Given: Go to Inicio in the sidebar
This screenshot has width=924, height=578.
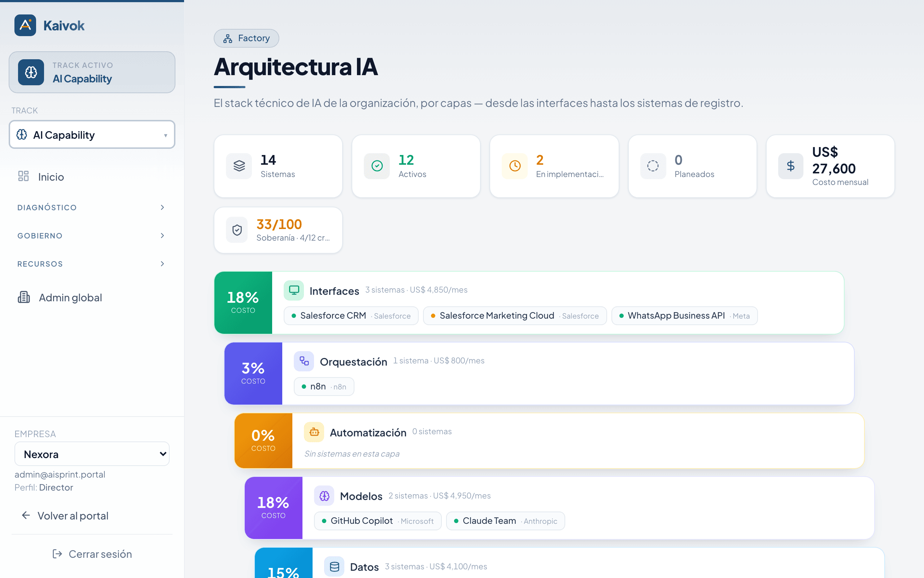Looking at the screenshot, I should (x=92, y=177).
